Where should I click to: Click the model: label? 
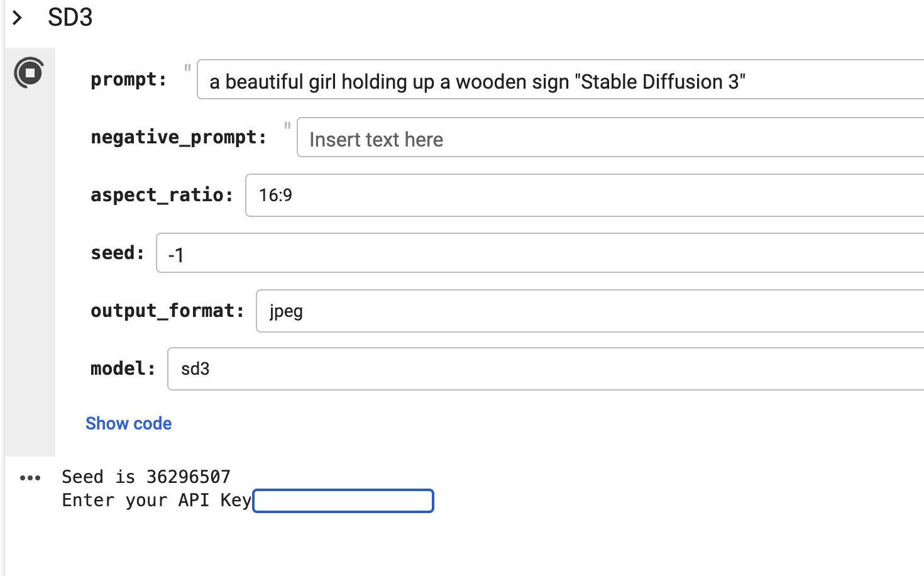click(x=123, y=368)
